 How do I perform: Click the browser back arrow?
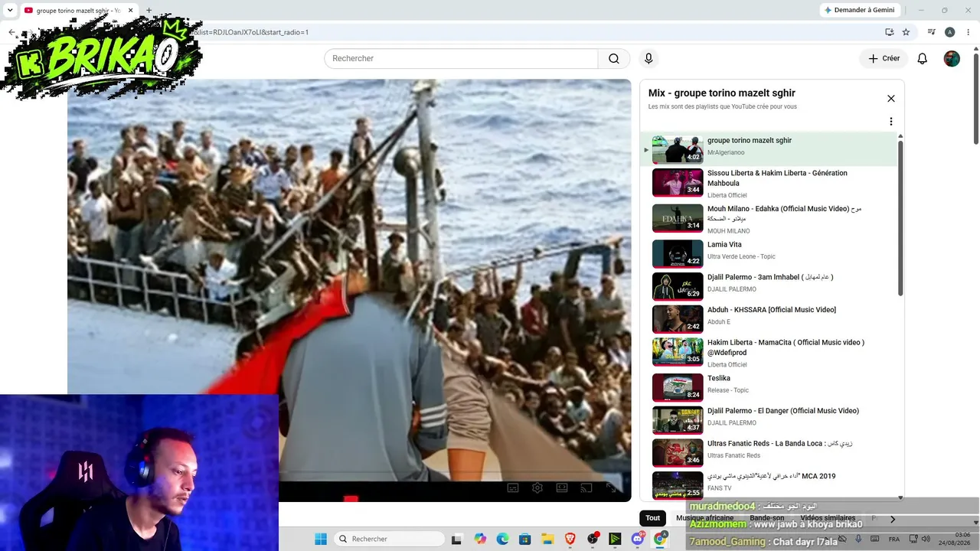click(x=11, y=32)
